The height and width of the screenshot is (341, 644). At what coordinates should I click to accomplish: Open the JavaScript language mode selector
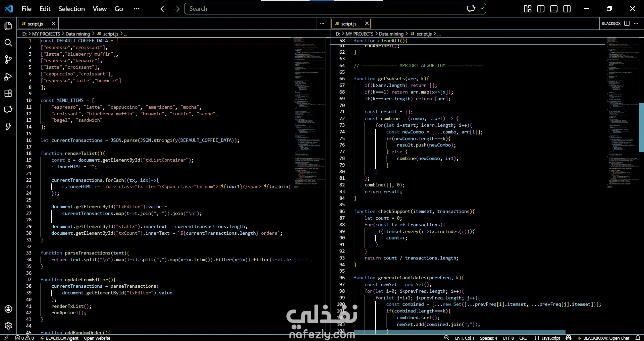click(x=551, y=338)
